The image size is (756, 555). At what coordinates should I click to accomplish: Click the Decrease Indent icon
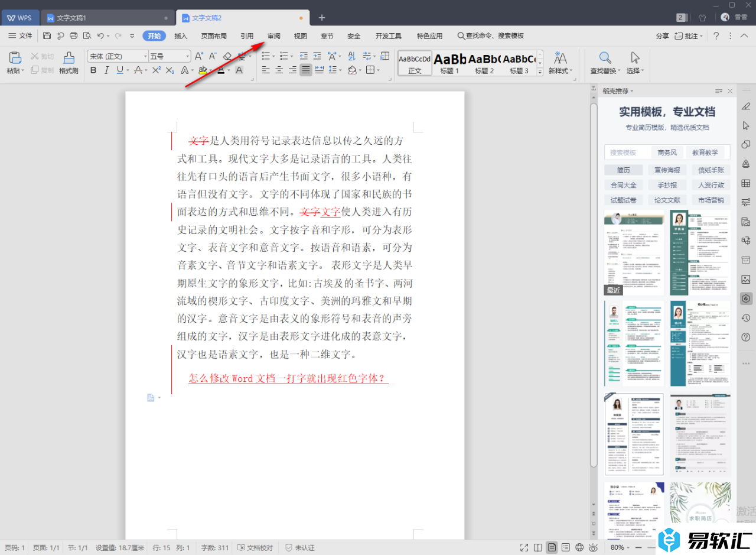coord(304,56)
